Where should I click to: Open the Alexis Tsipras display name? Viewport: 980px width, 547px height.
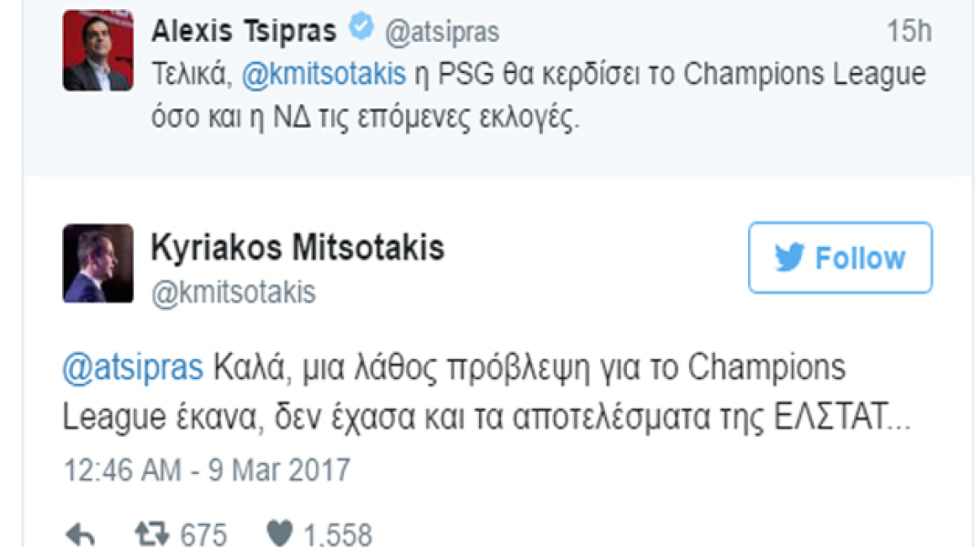tap(243, 31)
